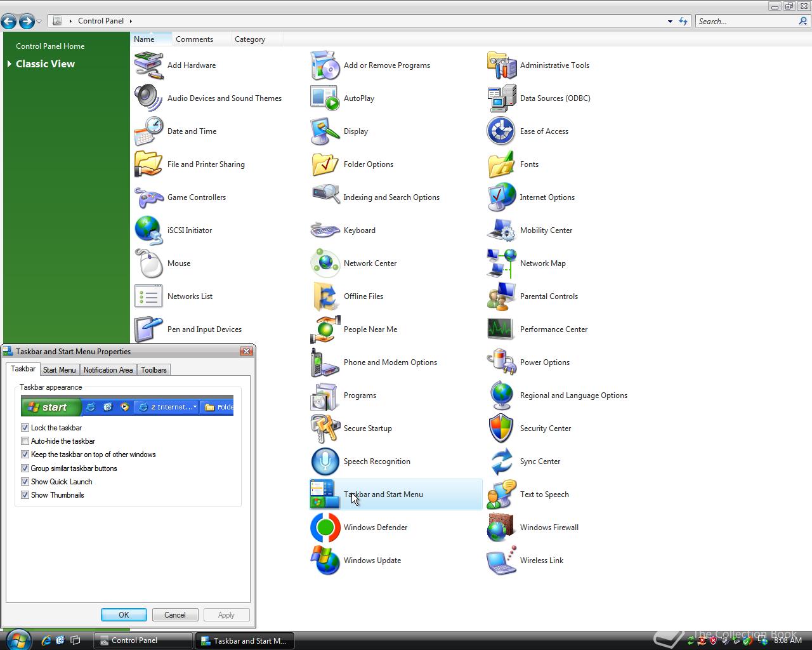The height and width of the screenshot is (650, 812).
Task: Switch to the Notification Area tab
Action: tap(108, 370)
